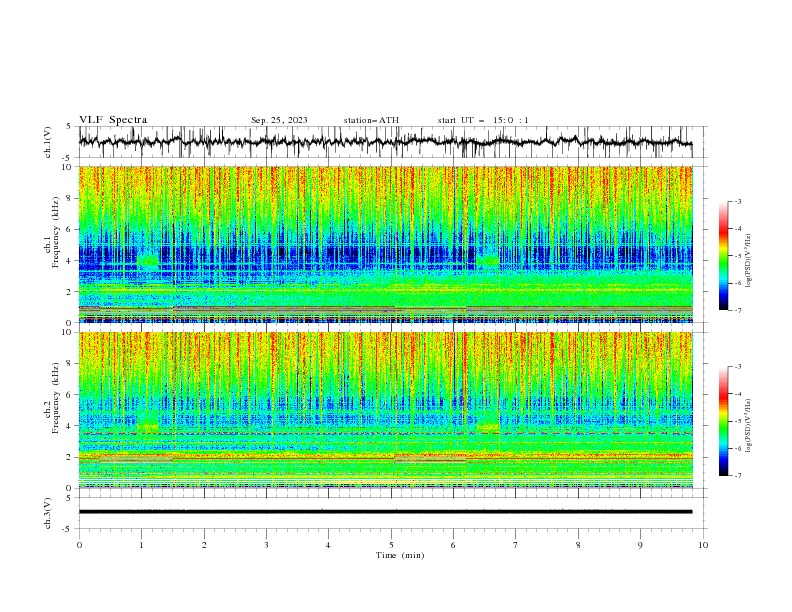Click the log(PSD) label beside ch.2 color bar

749,426
